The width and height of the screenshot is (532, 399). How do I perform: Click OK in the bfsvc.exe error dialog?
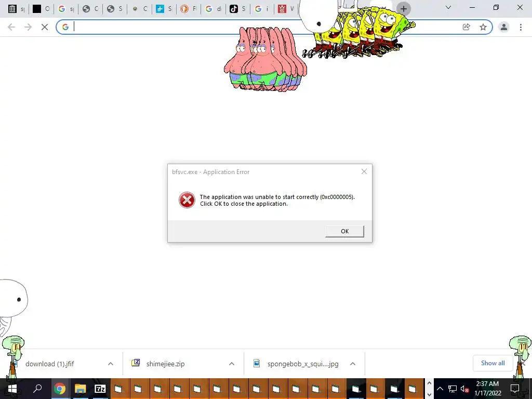click(344, 231)
